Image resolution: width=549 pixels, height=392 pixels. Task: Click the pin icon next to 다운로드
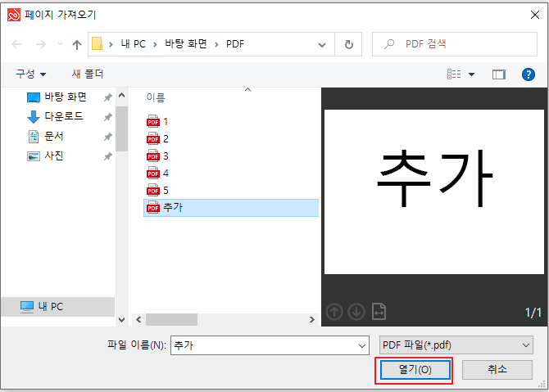tap(108, 117)
